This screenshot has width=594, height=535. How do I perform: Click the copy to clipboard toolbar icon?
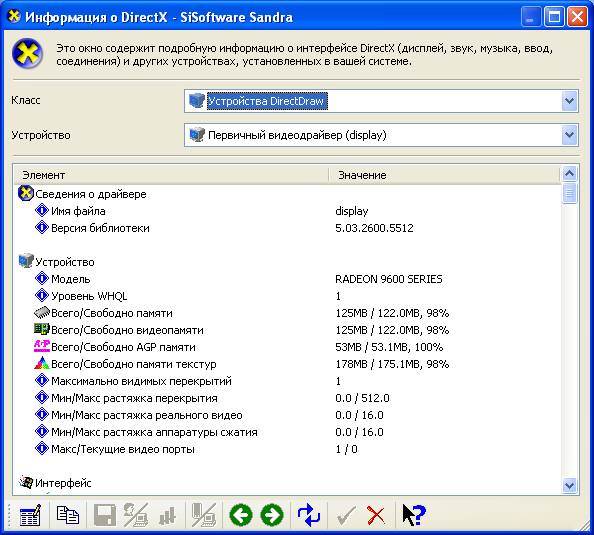point(68,515)
